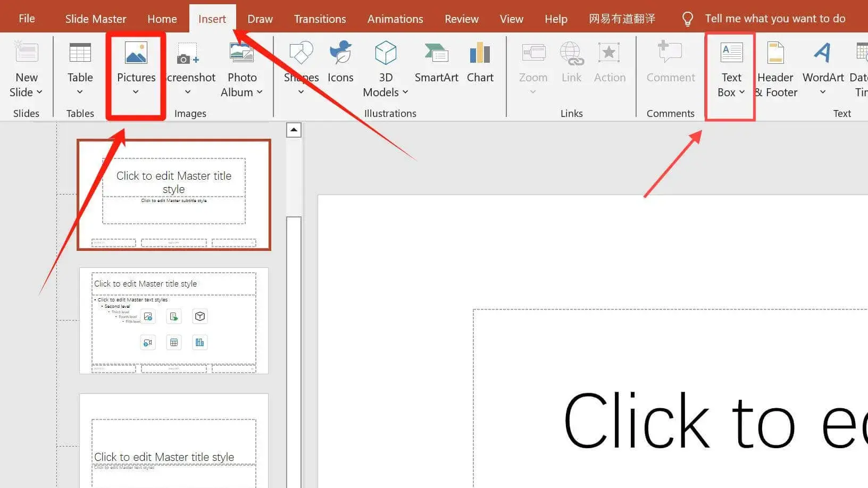868x488 pixels.
Task: Insert an Icon from the Icons gallery
Action: [x=340, y=64]
